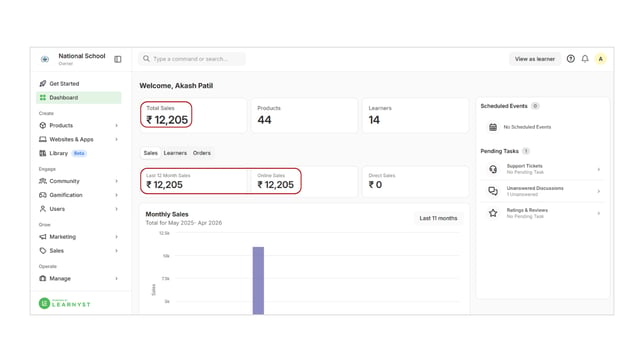
Task: Click the Welcome, Akash Patil heading
Action: point(176,85)
